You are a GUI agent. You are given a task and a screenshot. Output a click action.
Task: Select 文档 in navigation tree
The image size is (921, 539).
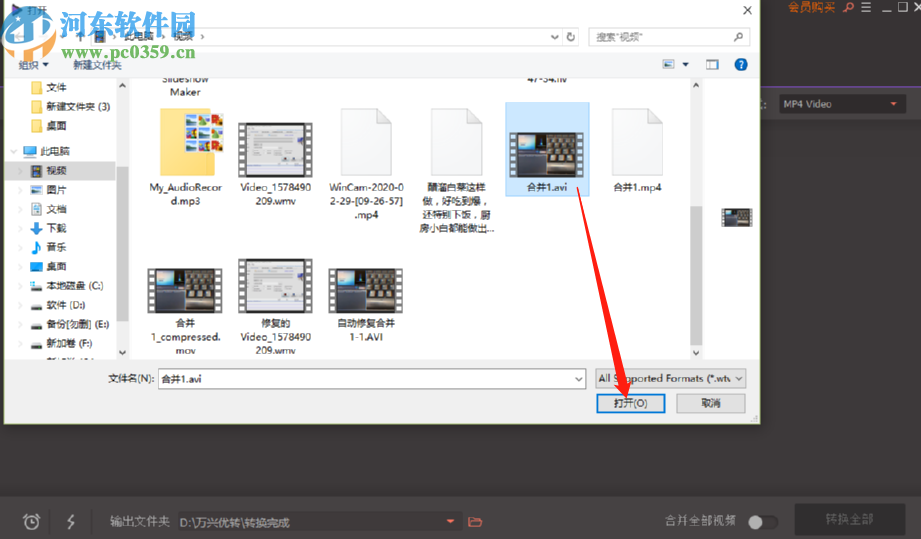(49, 209)
